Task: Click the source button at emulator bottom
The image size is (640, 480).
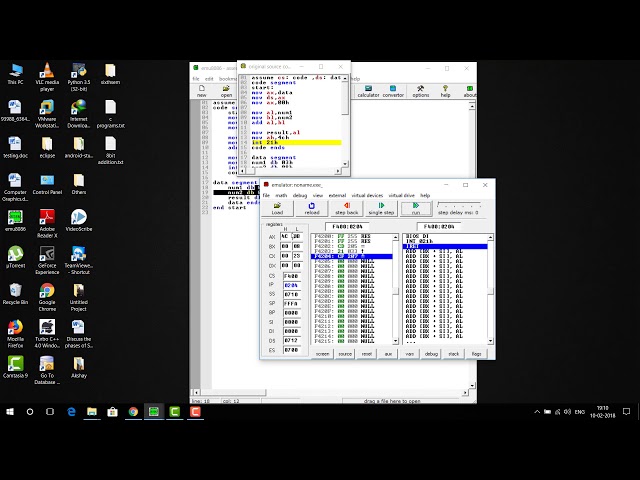Action: pyautogui.click(x=345, y=354)
